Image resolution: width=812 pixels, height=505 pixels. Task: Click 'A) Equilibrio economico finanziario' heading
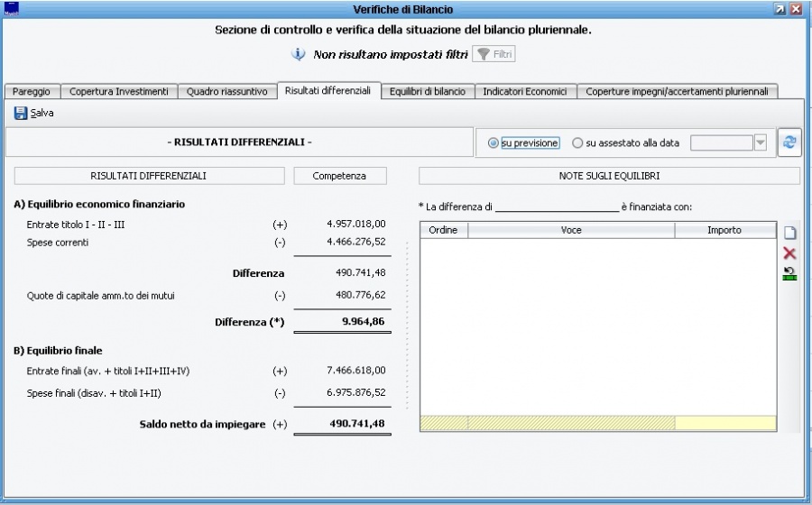[x=99, y=204]
